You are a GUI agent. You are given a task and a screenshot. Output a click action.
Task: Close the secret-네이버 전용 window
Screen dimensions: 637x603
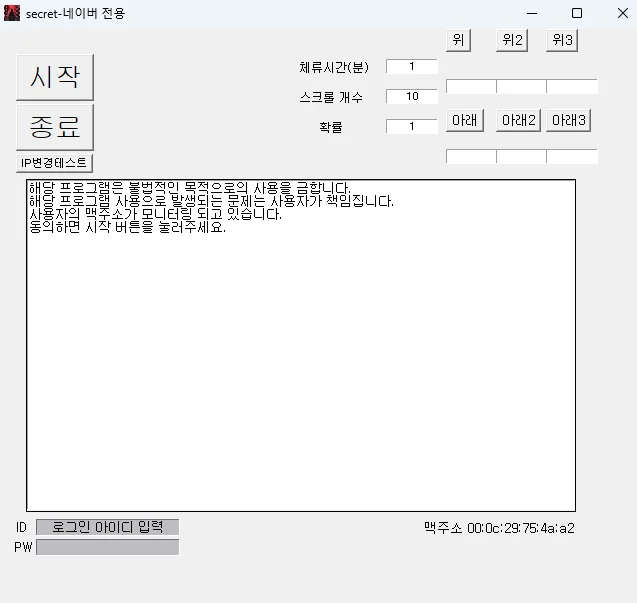point(623,13)
